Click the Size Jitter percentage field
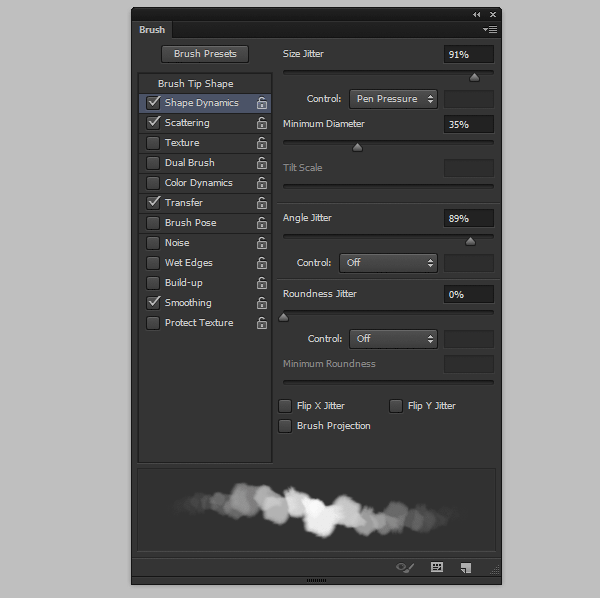The image size is (600, 598). tap(469, 54)
